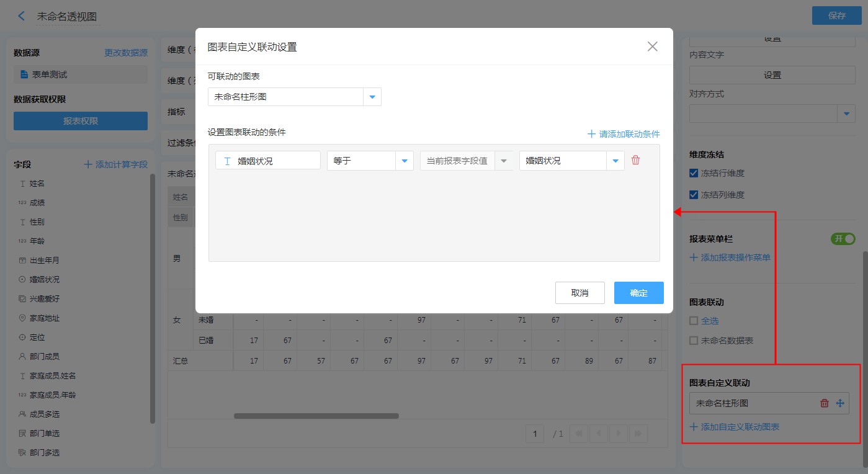Close the 图表自定义联动设置 dialog

[652, 47]
